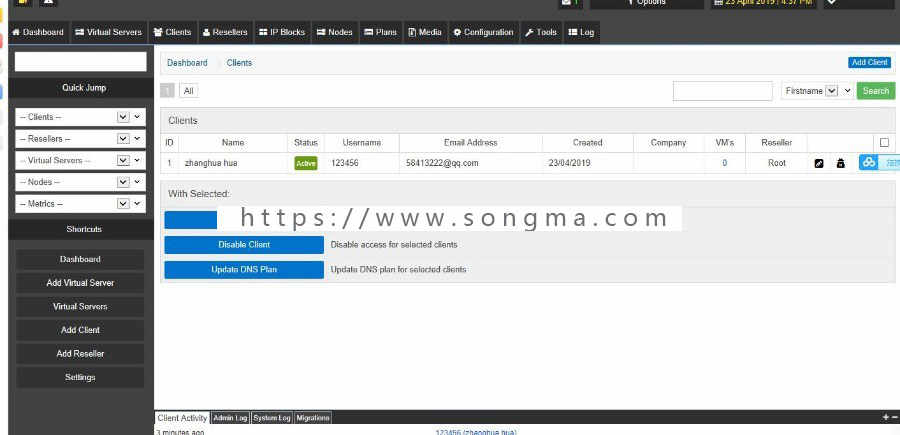Switch to the Migrations tab
This screenshot has height=435, width=900.
click(313, 418)
